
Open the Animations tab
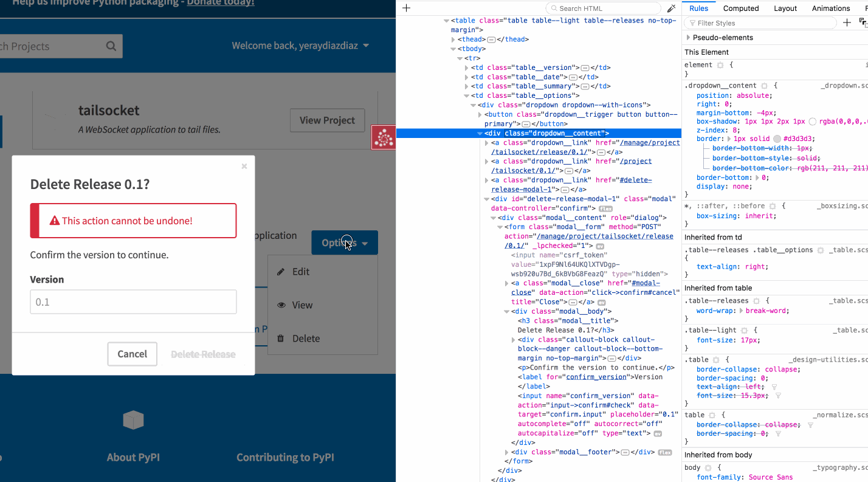[x=830, y=8]
